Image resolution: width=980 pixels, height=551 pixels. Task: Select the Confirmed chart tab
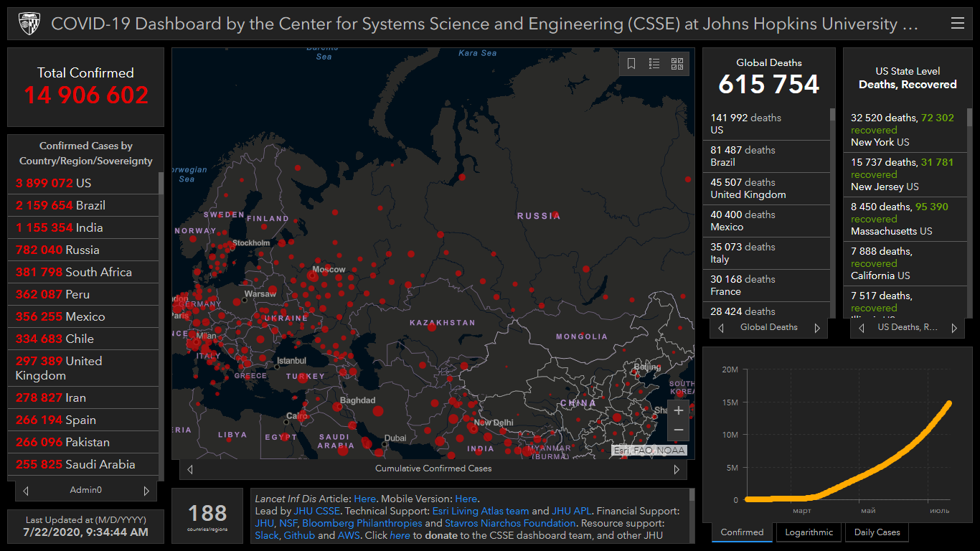(x=742, y=532)
